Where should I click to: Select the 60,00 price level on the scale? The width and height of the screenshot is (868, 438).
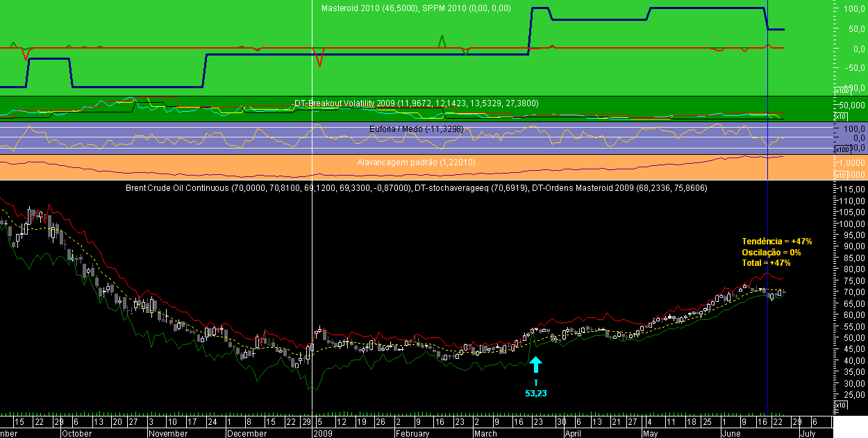(x=855, y=314)
